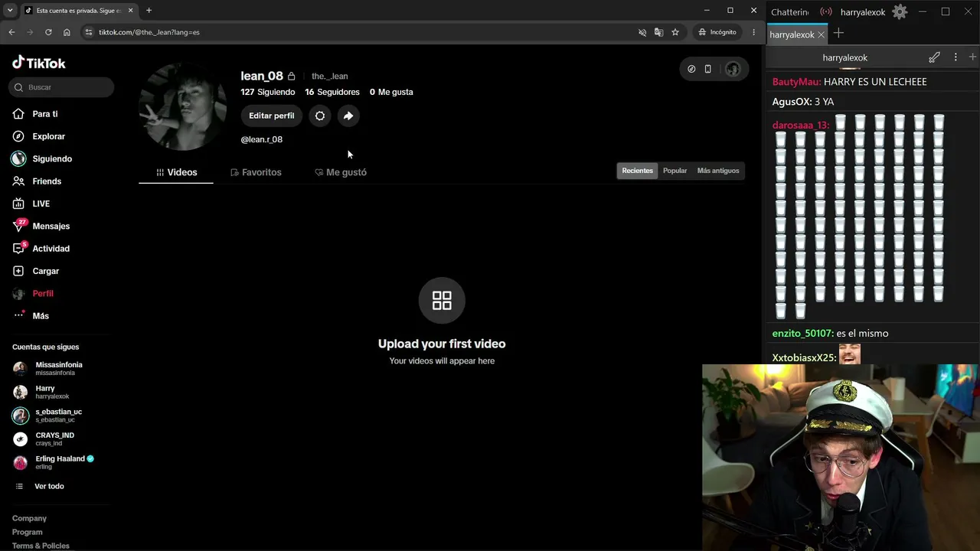The width and height of the screenshot is (980, 551).
Task: Click the grid icon above 'Upload your first video'
Action: point(442,300)
